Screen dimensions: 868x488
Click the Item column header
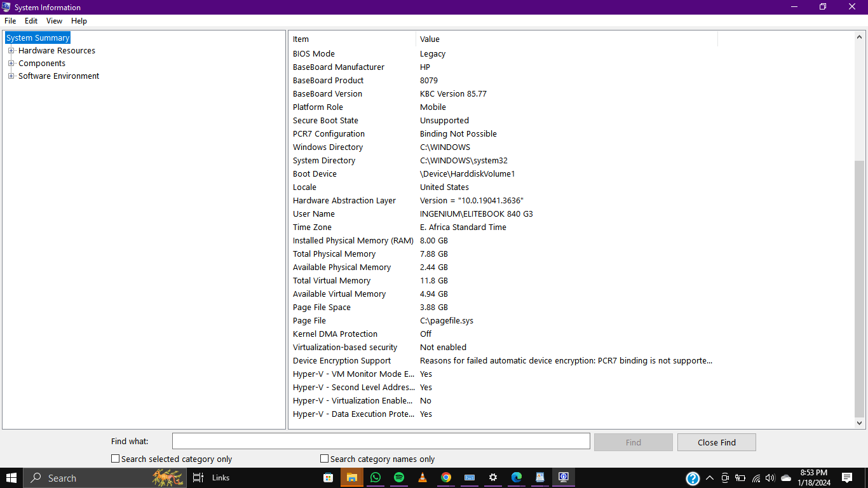pos(353,39)
